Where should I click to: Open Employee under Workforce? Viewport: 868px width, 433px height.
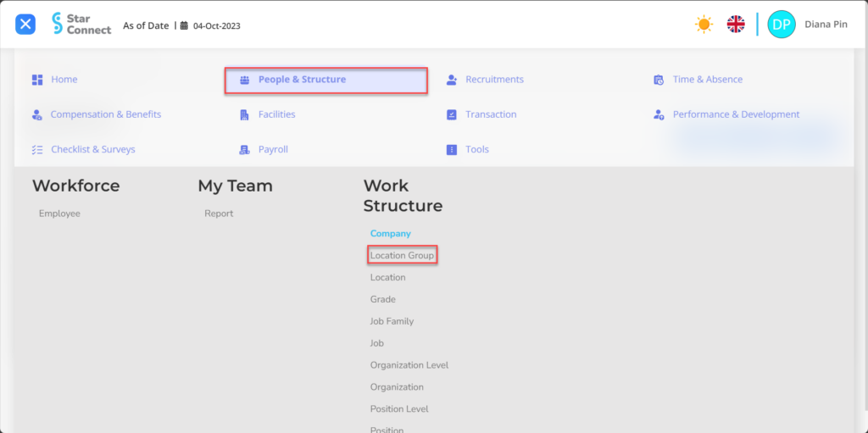click(x=59, y=214)
